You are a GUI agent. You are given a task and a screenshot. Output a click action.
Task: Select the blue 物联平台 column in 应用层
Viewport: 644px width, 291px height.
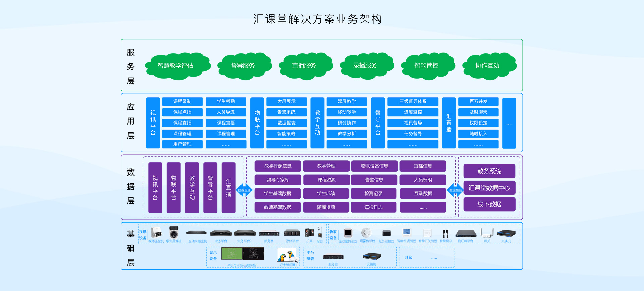tap(257, 123)
